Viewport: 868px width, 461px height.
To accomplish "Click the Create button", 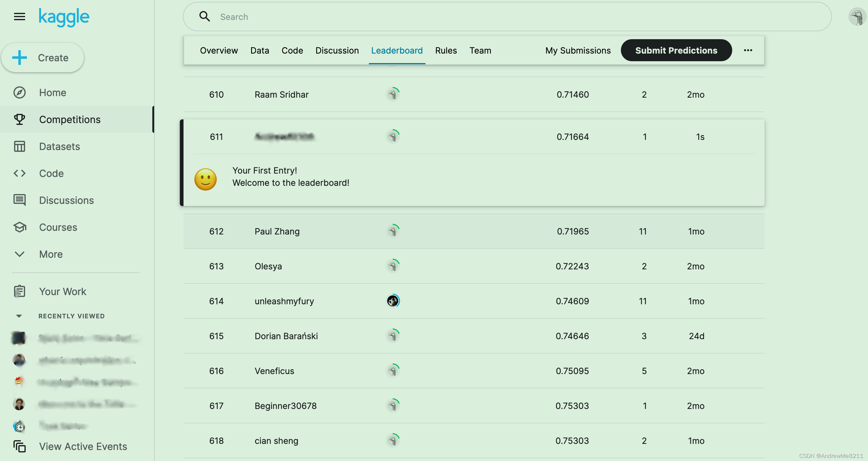I will point(43,58).
